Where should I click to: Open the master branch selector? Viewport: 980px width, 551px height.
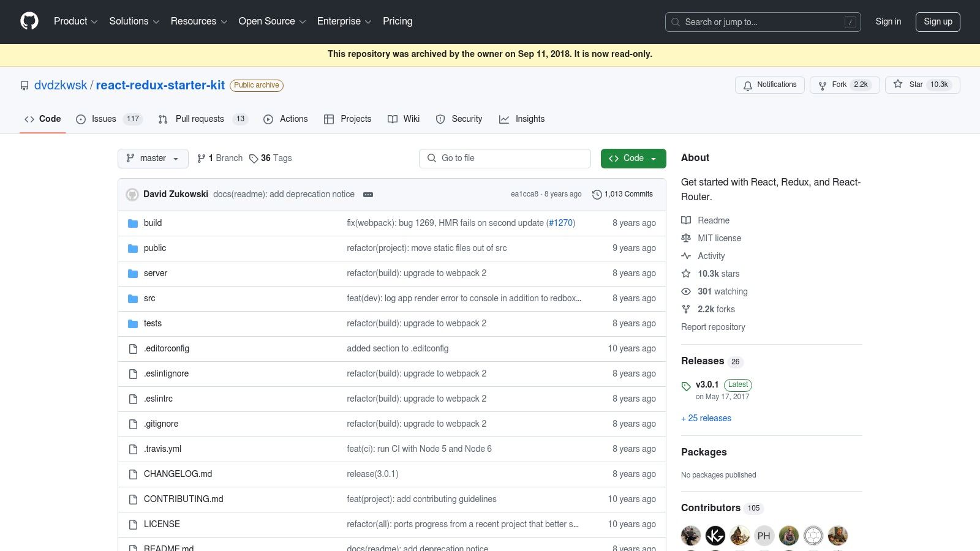click(153, 158)
